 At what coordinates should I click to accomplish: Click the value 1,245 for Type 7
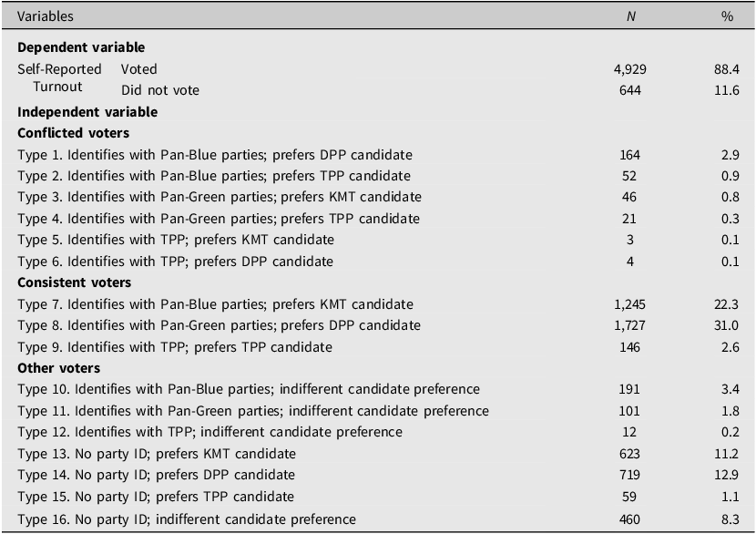(629, 304)
